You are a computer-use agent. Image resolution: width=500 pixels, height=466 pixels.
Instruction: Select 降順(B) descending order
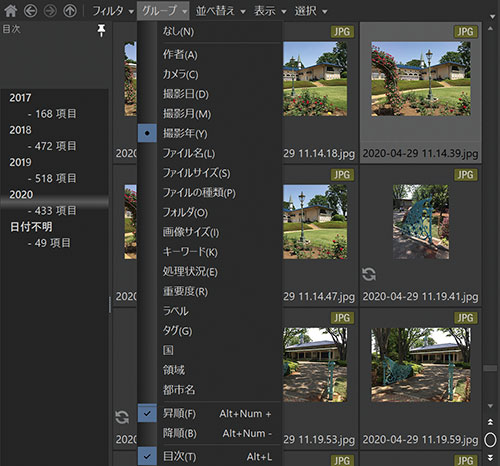click(x=209, y=433)
